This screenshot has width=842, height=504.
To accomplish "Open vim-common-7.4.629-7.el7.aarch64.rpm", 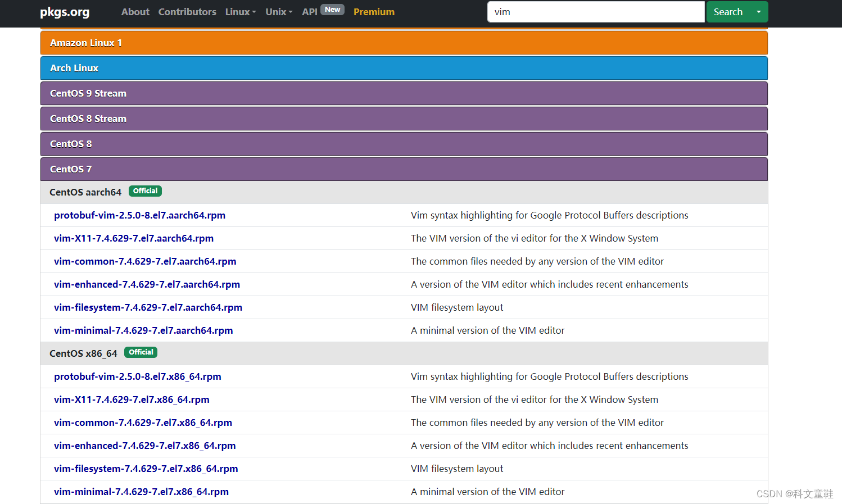I will tap(145, 261).
